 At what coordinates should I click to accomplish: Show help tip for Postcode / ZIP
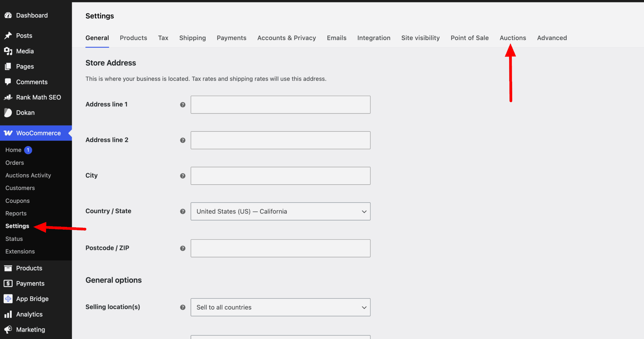(183, 248)
